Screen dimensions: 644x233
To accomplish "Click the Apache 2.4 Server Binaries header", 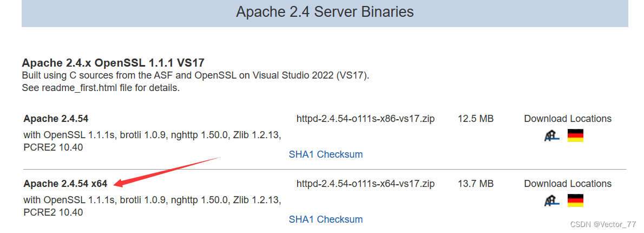I will tap(325, 12).
